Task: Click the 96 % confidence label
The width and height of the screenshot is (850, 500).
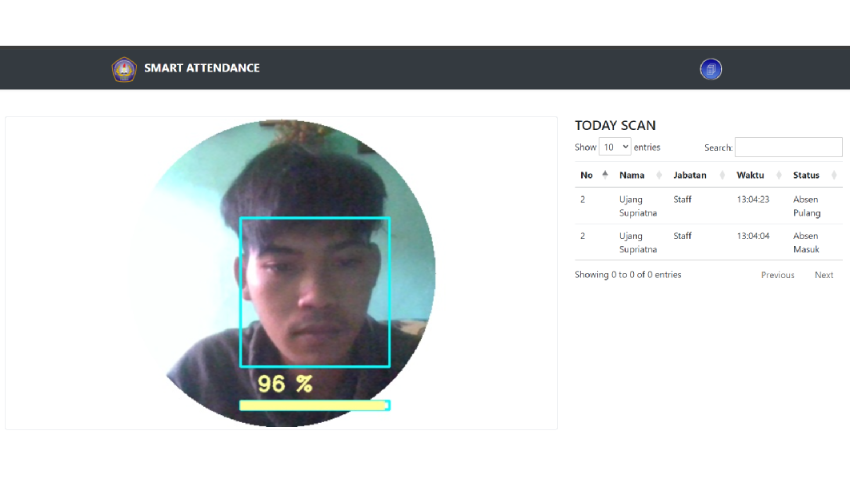Action: [285, 384]
